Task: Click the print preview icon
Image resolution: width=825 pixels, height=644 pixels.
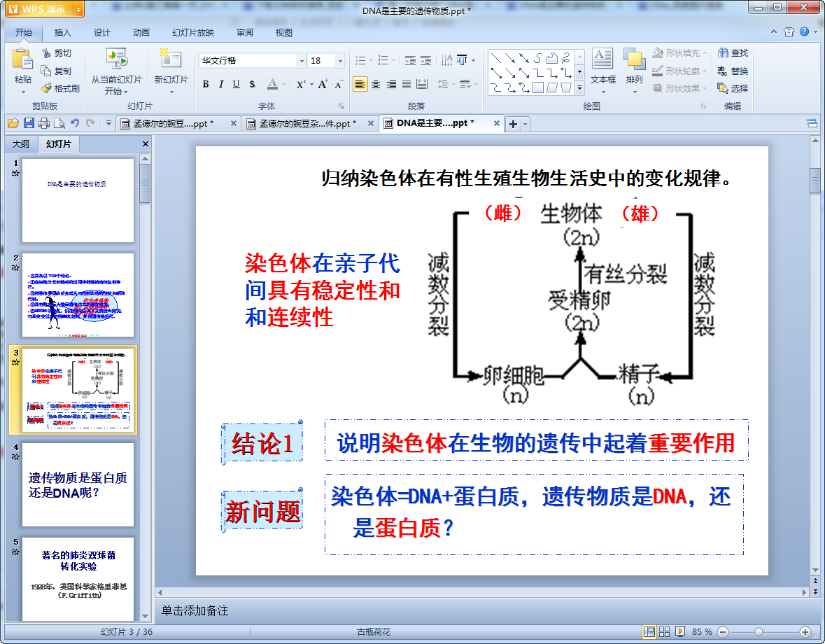Action: click(59, 123)
